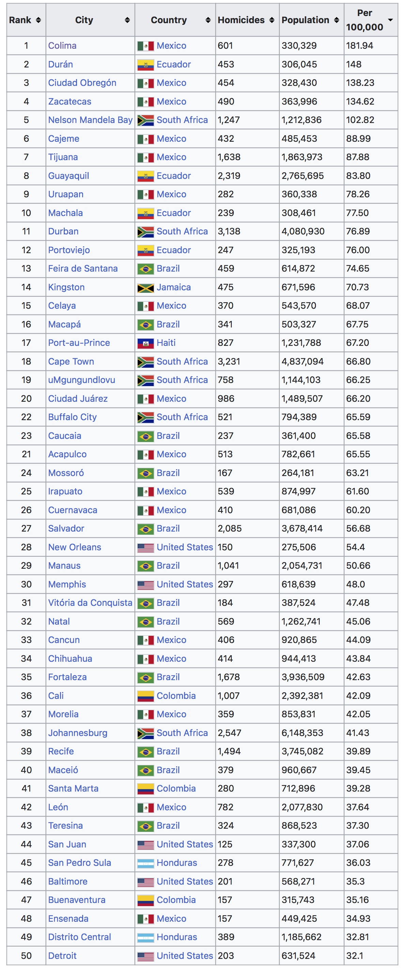Select homicides value 1,247

coord(229,120)
